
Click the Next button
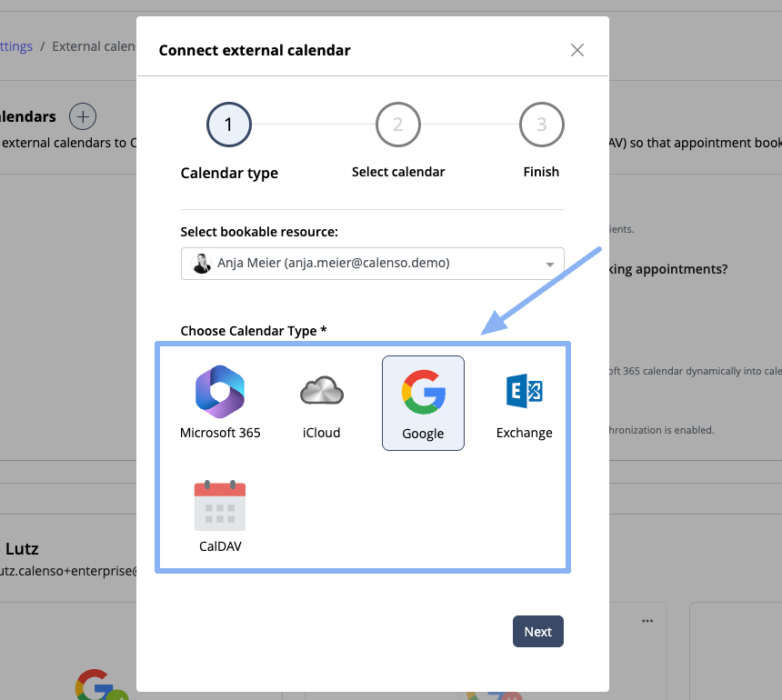[538, 631]
